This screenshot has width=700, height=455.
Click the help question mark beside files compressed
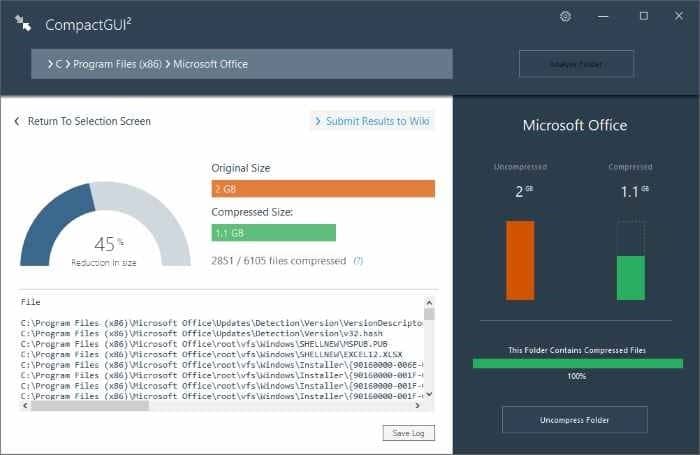coord(358,261)
